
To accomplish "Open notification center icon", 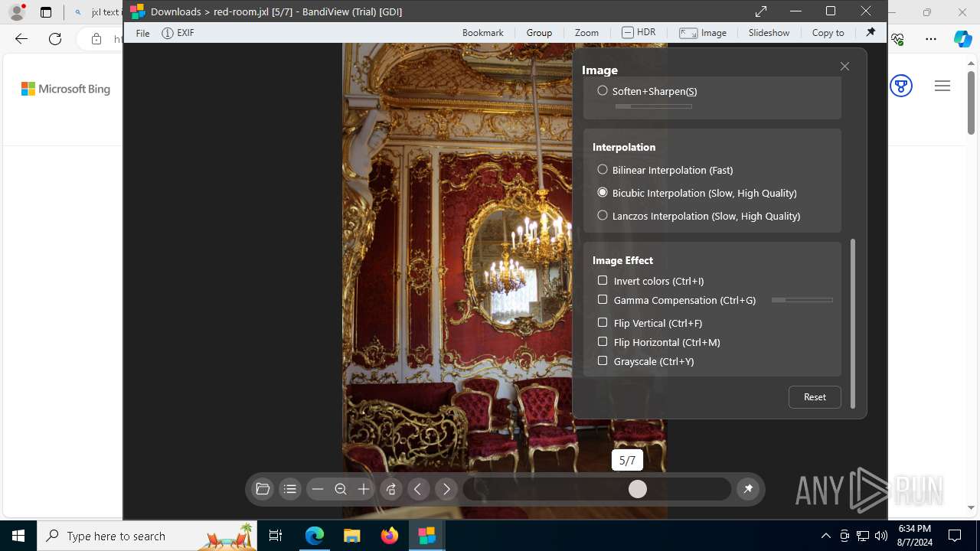I will [x=955, y=536].
